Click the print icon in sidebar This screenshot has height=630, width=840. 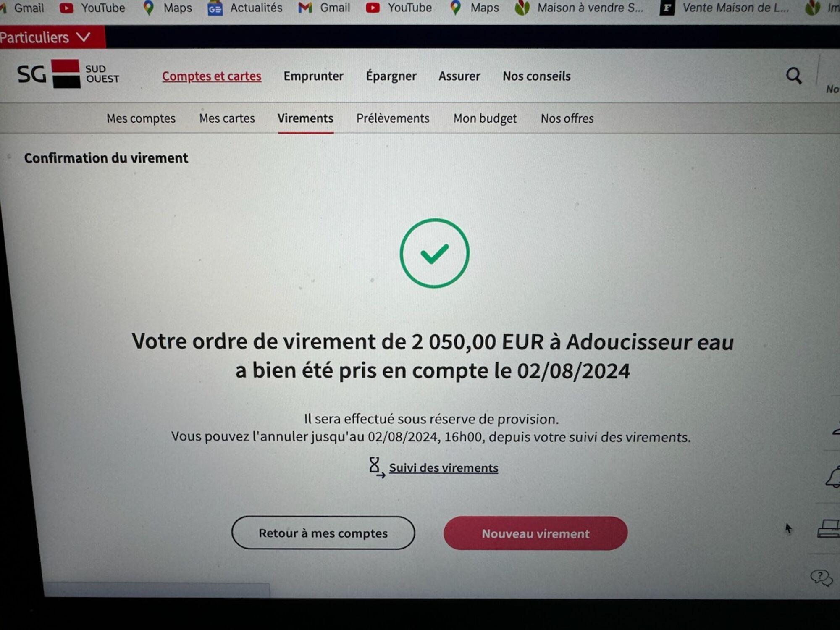(829, 528)
